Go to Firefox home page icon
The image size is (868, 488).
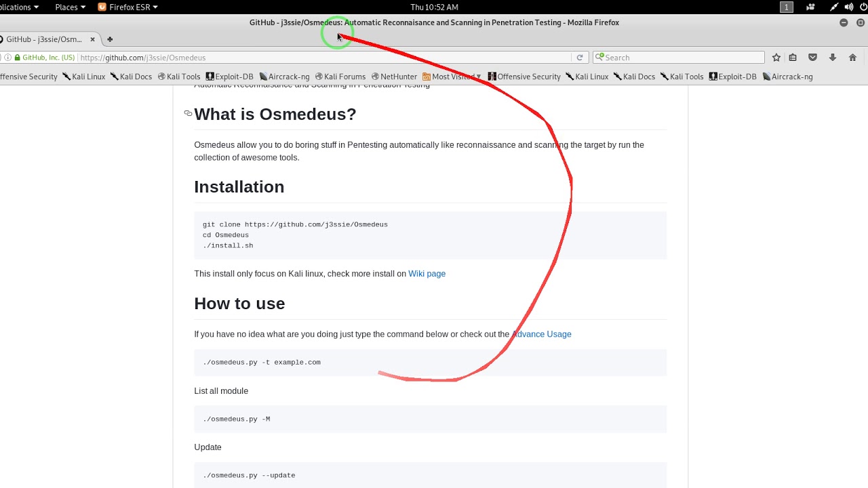tap(852, 58)
